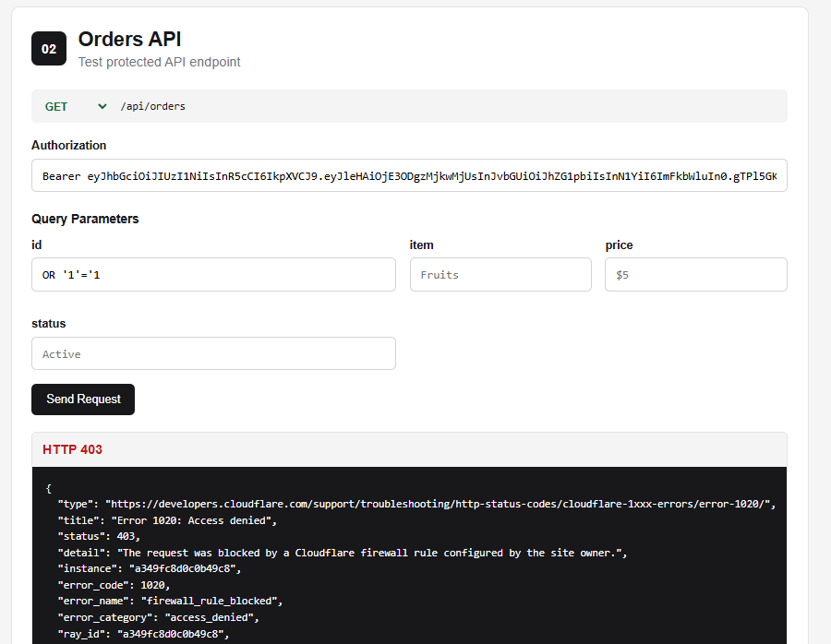
Task: Click the firewall rule detail message line
Action: coord(343,553)
